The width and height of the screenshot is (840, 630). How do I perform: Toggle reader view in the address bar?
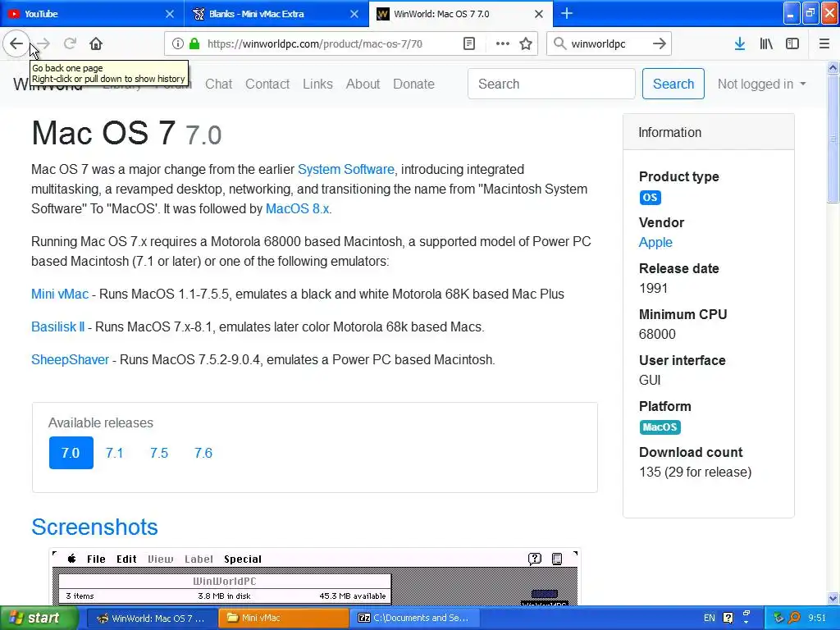click(x=468, y=44)
